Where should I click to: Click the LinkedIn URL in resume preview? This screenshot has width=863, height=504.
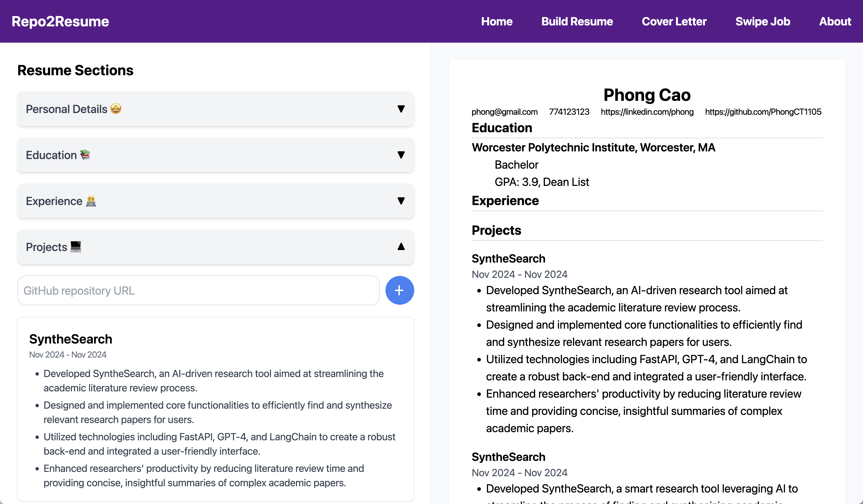click(647, 112)
